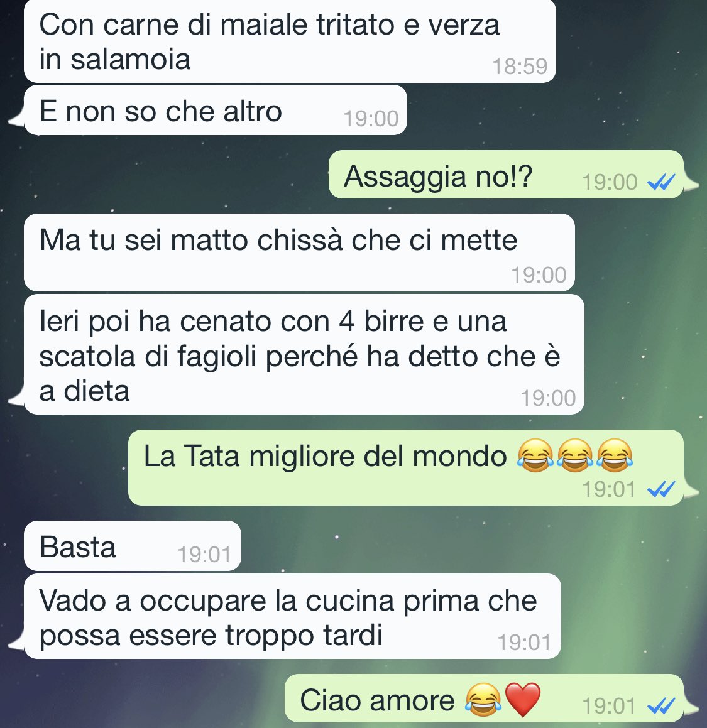Tap the 19:01 timestamp next to 'Basta'

(x=204, y=555)
